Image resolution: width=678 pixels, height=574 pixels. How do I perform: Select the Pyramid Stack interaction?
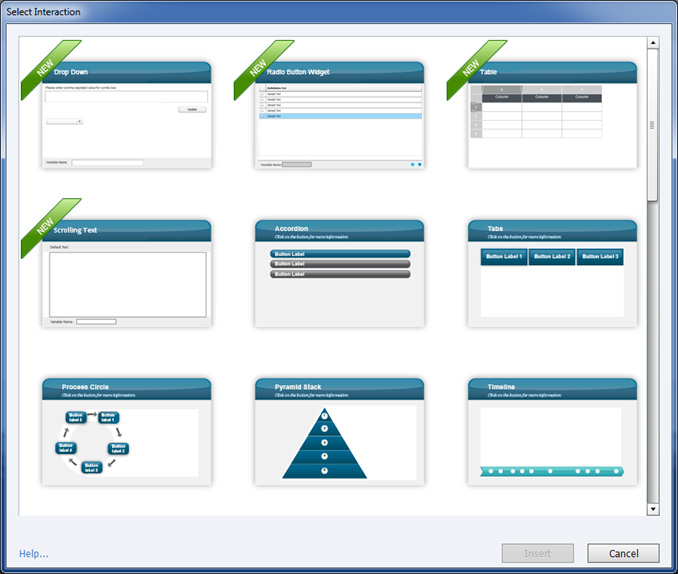(x=339, y=432)
